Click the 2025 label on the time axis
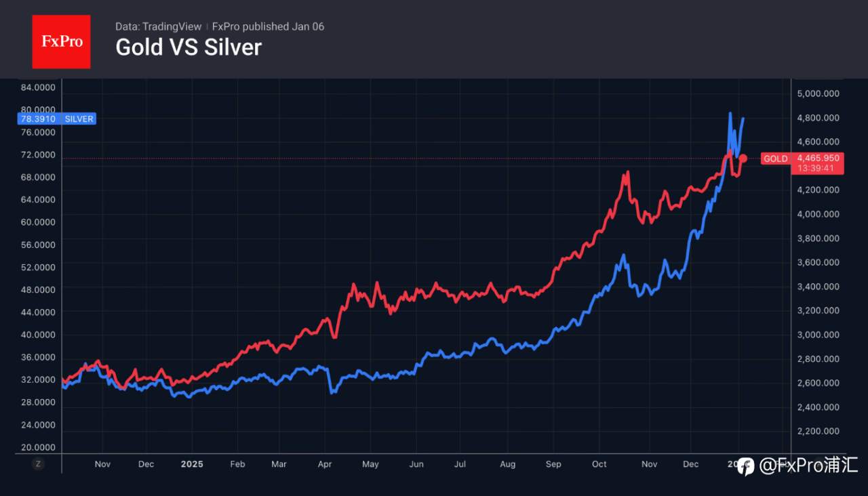Screen dimensions: 868x496 click(x=192, y=464)
